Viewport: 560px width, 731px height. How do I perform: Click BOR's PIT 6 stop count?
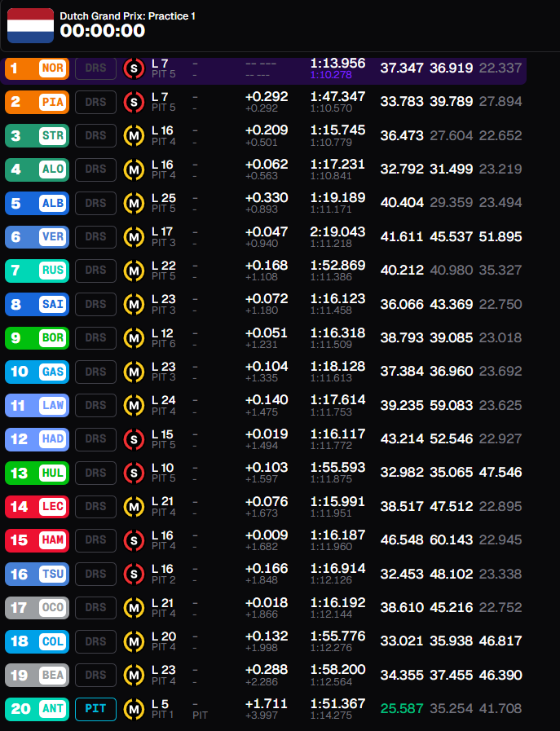coord(164,344)
